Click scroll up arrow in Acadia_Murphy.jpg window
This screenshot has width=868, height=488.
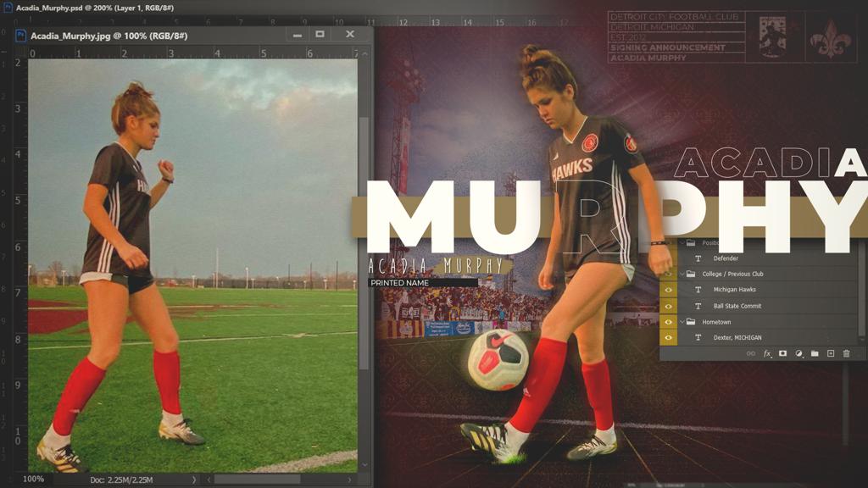tap(364, 53)
